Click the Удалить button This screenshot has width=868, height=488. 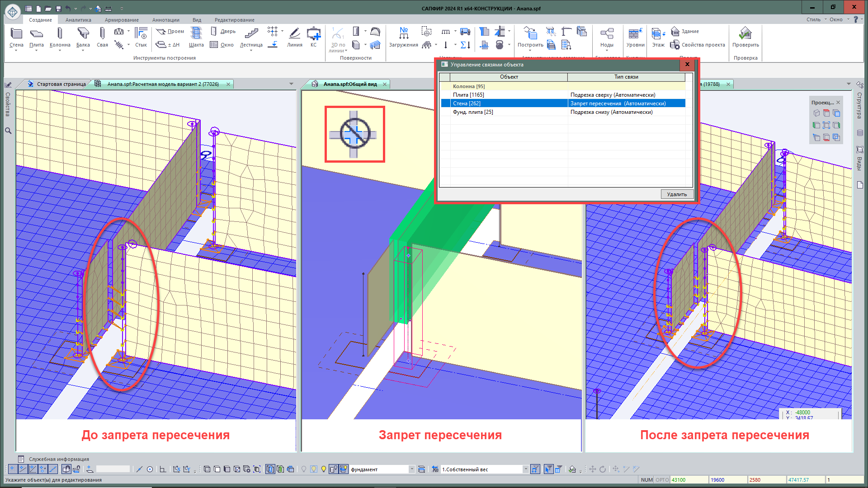click(676, 194)
